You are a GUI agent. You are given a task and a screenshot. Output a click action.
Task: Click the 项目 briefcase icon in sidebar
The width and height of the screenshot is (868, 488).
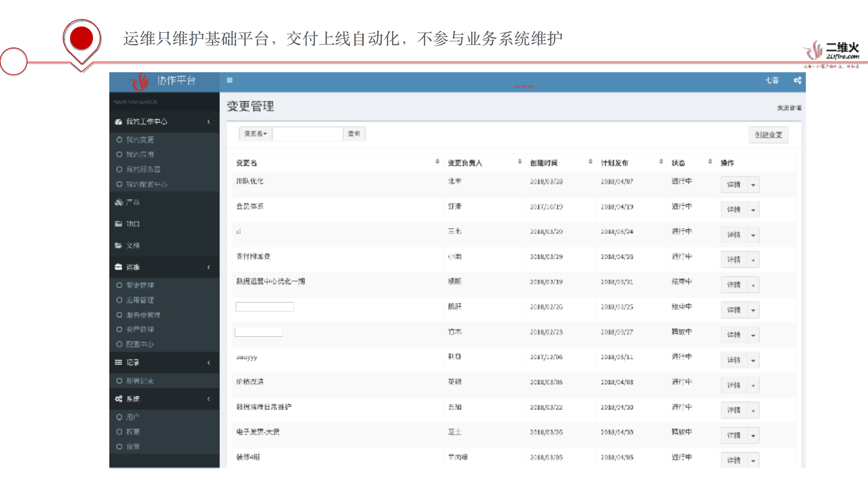point(118,224)
